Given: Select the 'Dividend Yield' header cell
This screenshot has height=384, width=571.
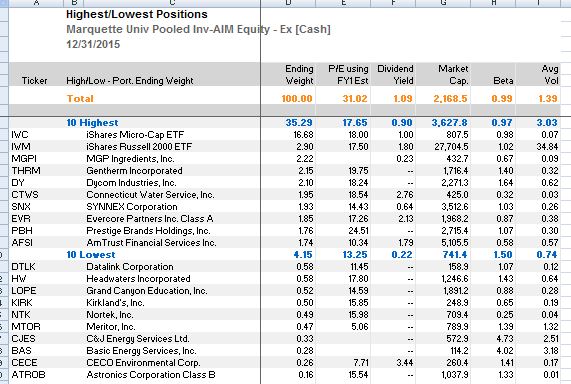Looking at the screenshot, I should (395, 75).
